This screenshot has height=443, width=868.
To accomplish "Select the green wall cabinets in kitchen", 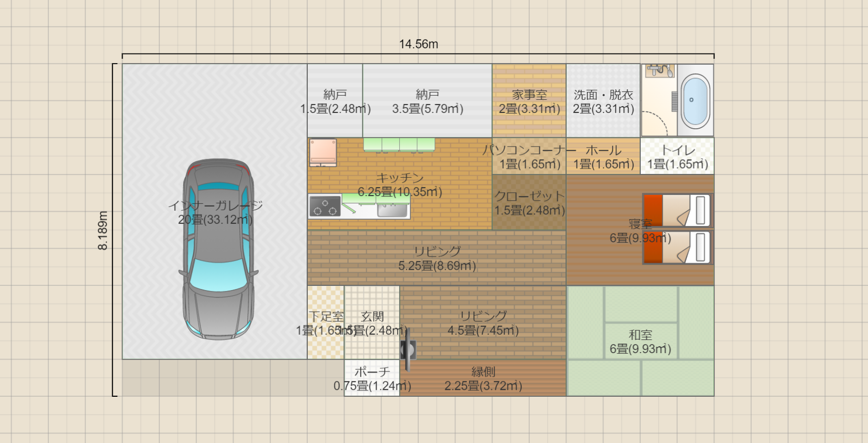I will click(x=399, y=145).
